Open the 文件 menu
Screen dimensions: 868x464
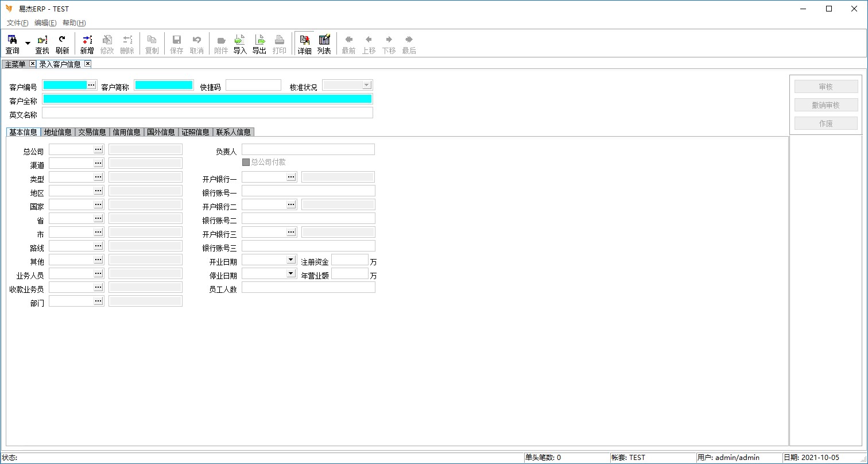click(x=17, y=23)
